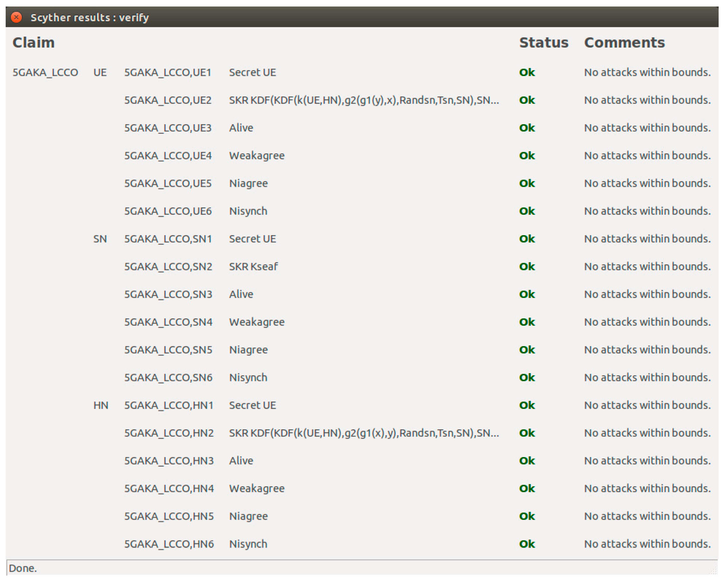Click the Done status bar text
The width and height of the screenshot is (728, 583).
tap(23, 568)
